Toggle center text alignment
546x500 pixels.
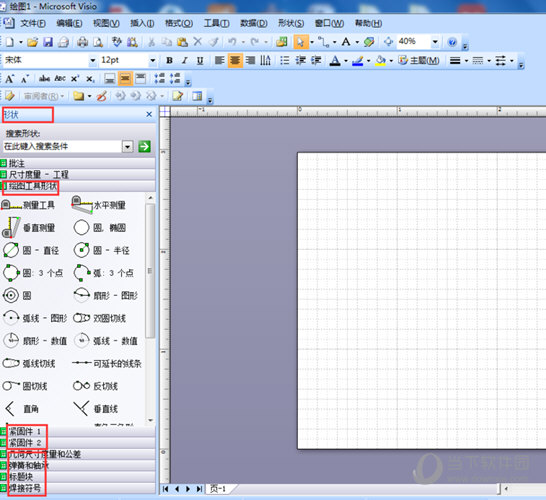coord(235,61)
